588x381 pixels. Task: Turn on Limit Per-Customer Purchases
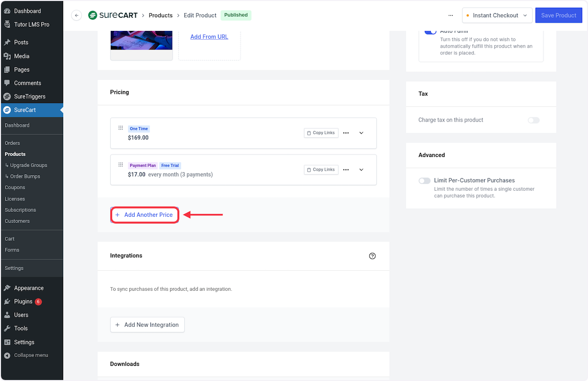point(424,180)
